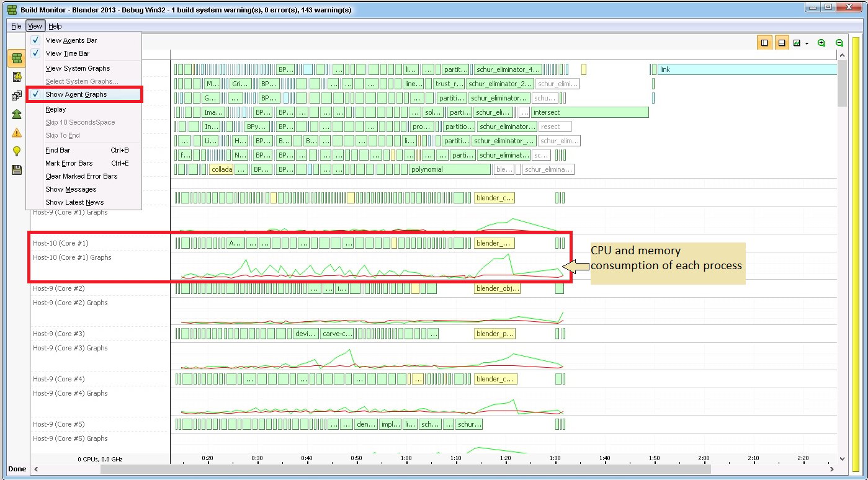The width and height of the screenshot is (868, 480).
Task: Click the Done status text
Action: pyautogui.click(x=17, y=469)
